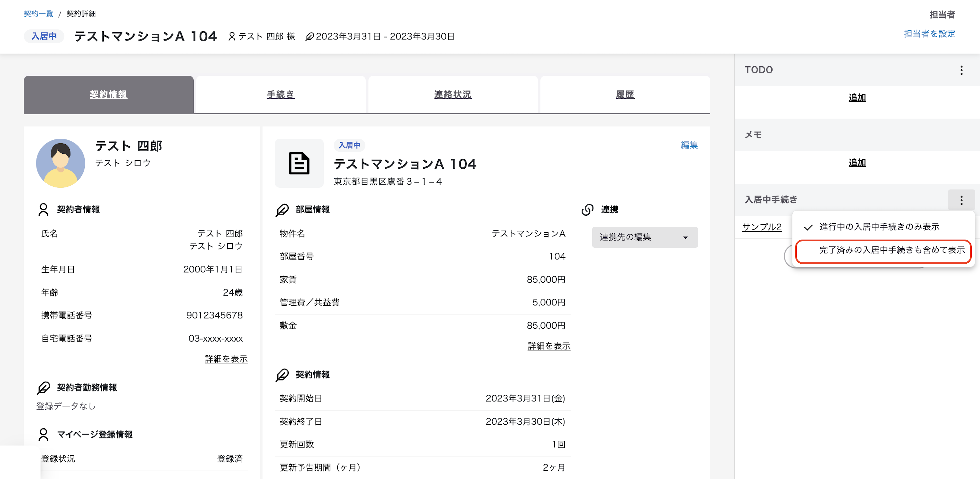Switch to the 手続き tab
This screenshot has height=479, width=980.
281,94
